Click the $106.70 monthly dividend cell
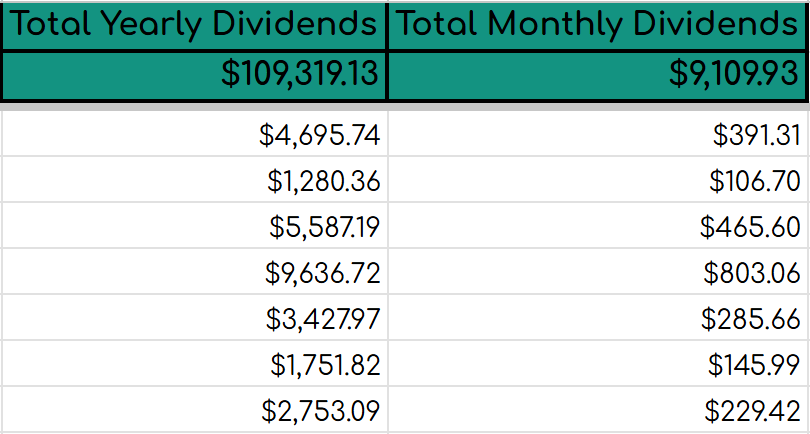Image resolution: width=810 pixels, height=434 pixels. (x=599, y=179)
